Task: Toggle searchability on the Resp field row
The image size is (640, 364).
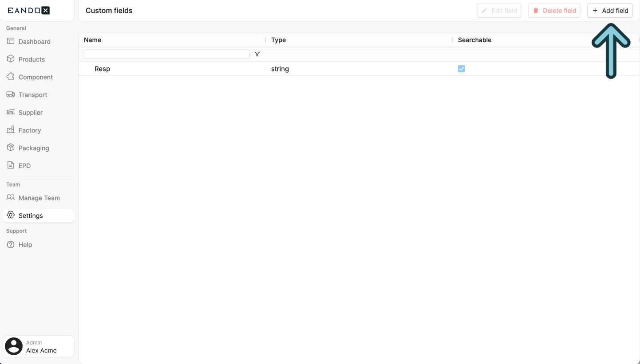Action: 461,69
